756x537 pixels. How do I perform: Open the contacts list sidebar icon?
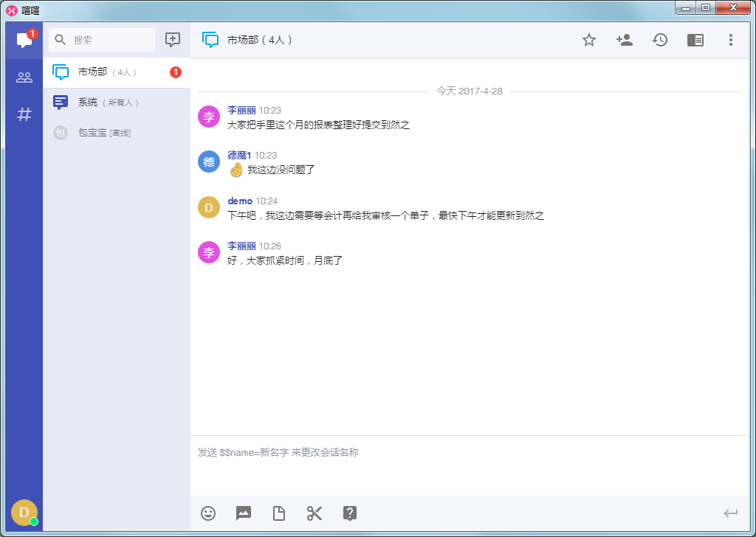24,77
